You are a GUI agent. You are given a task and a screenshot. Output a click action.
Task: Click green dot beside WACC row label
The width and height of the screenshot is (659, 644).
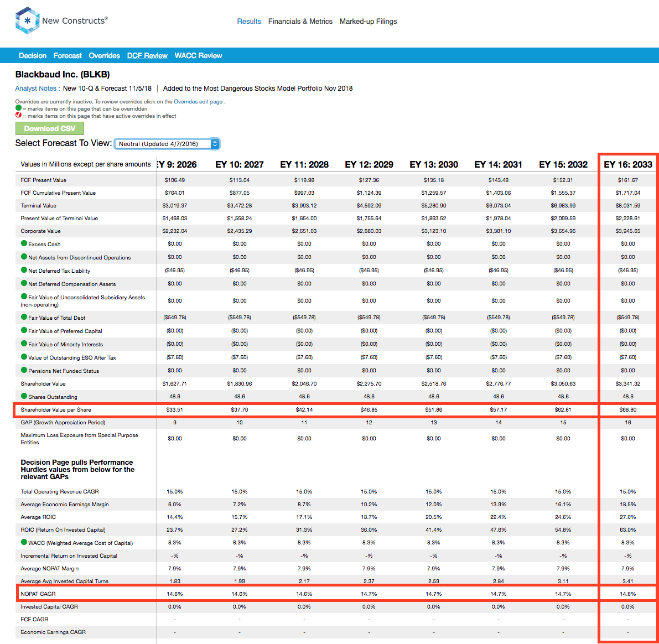(24, 542)
